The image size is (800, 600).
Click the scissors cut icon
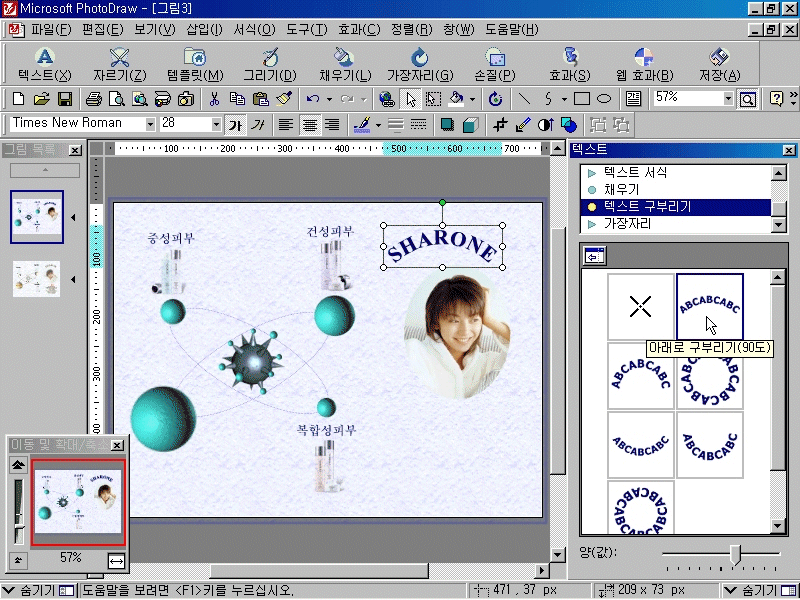(214, 98)
